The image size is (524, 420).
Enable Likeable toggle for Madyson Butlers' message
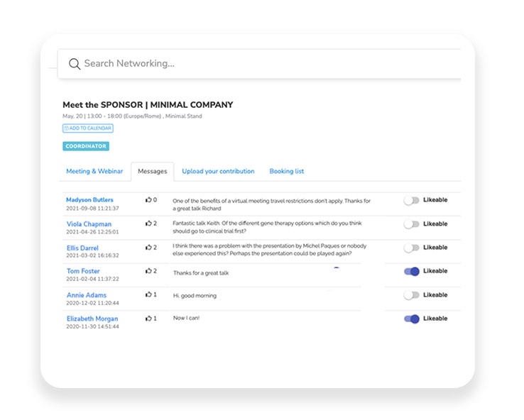pyautogui.click(x=411, y=201)
